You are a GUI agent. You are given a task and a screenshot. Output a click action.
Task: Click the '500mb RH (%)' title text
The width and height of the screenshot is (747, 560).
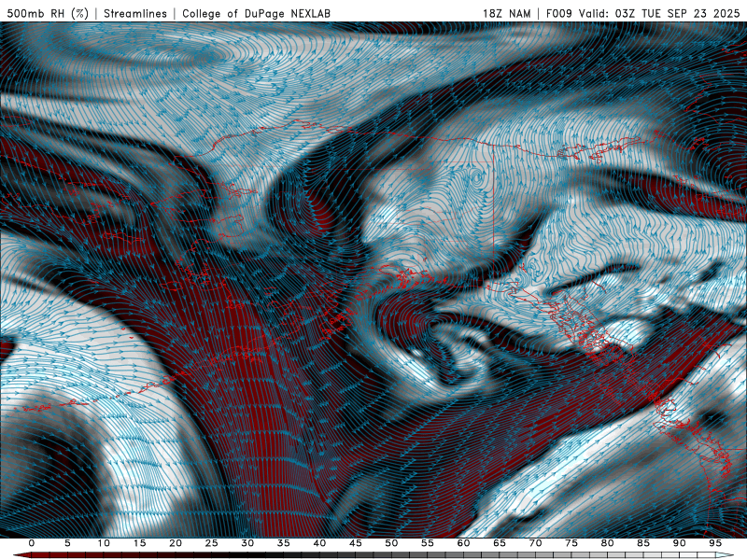[x=48, y=13]
